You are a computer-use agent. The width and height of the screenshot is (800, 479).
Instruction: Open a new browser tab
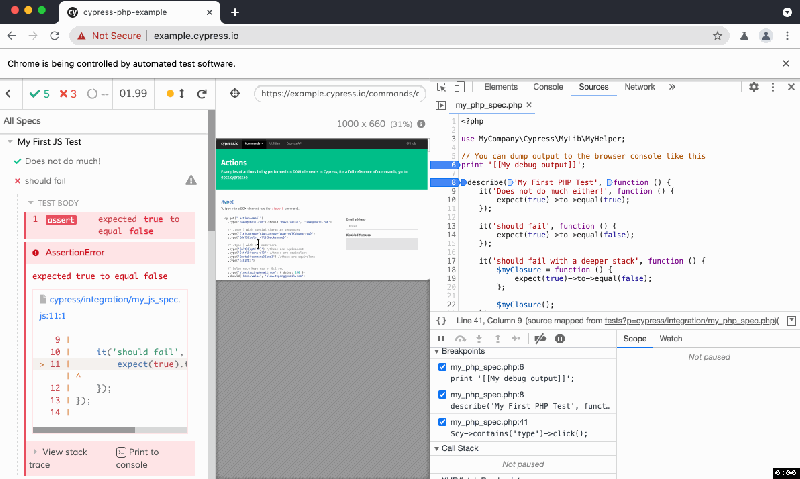pos(235,12)
